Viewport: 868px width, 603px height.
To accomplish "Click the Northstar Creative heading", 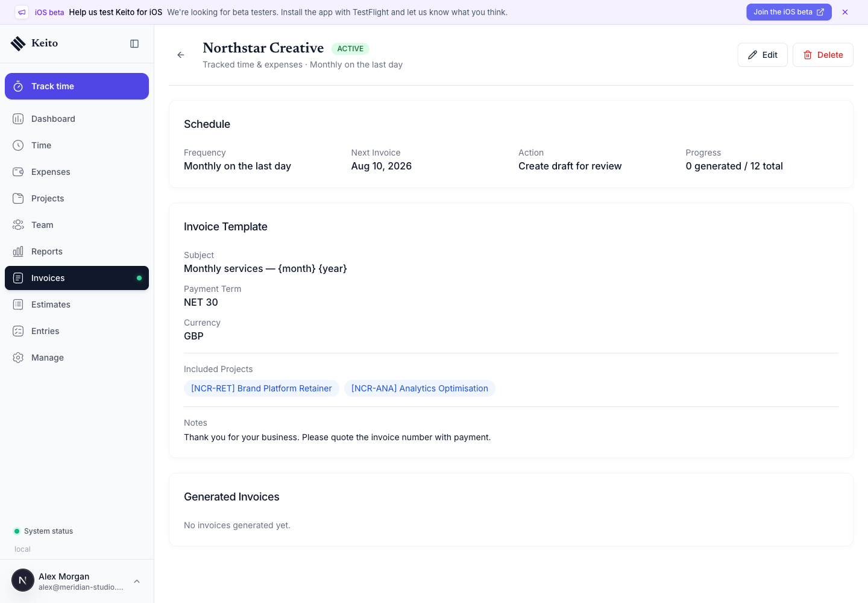I will (x=263, y=48).
